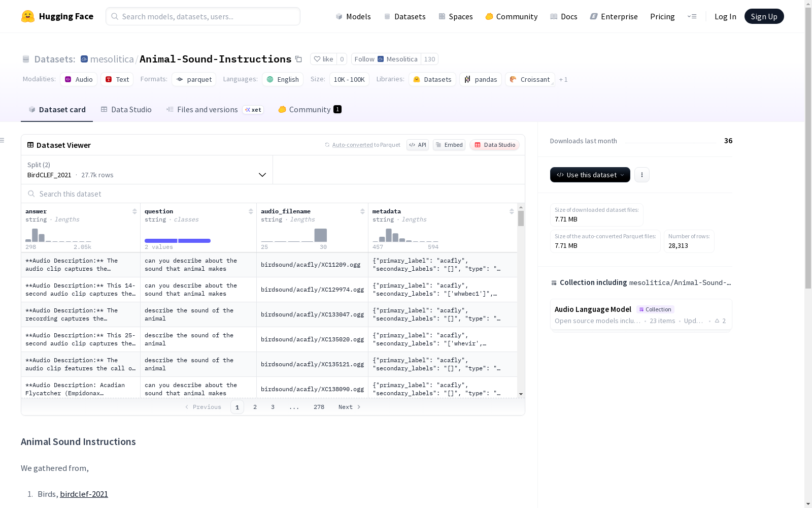Click the Croissant library tag
Image resolution: width=812 pixels, height=508 pixels.
530,79
